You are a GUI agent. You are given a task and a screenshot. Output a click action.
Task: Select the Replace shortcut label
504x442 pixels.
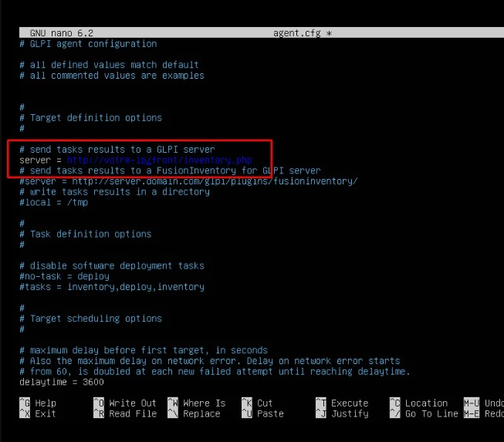(x=204, y=413)
